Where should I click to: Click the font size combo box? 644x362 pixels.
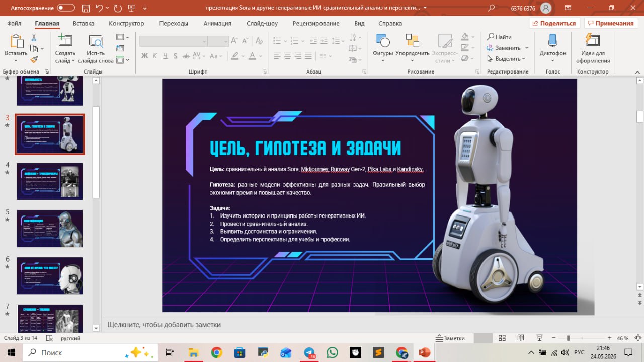(x=218, y=41)
